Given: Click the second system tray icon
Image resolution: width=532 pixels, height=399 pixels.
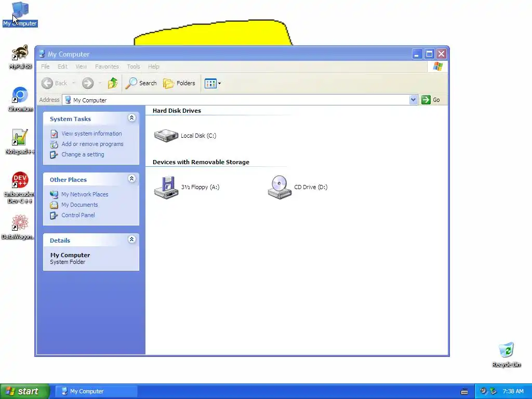Looking at the screenshot, I should pyautogui.click(x=494, y=391).
